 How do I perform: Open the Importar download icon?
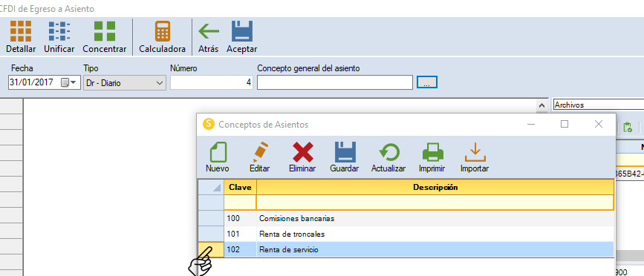pyautogui.click(x=475, y=153)
